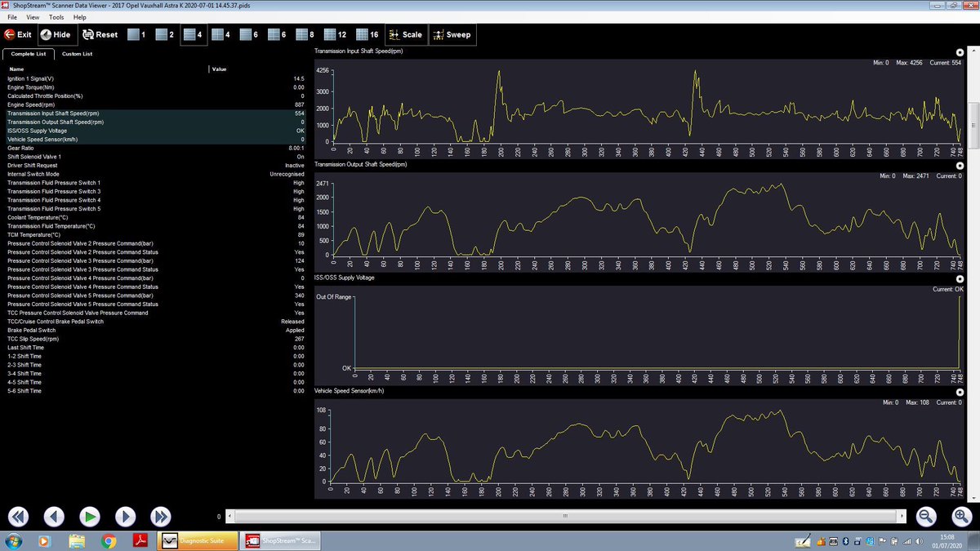
Task: Click the volume icon in system tray
Action: pyautogui.click(x=919, y=541)
